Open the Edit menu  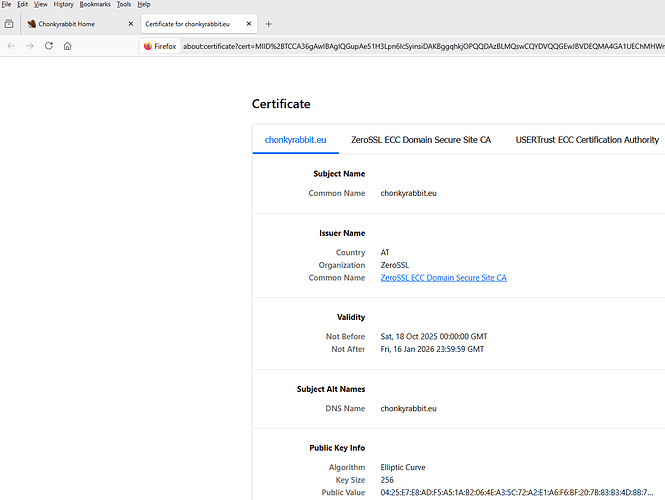coord(22,5)
